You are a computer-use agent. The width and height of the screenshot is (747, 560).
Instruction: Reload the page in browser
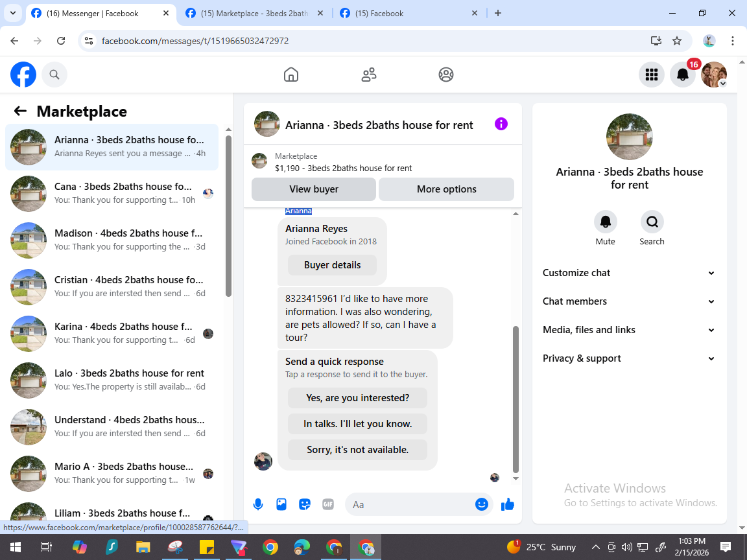pyautogui.click(x=61, y=41)
